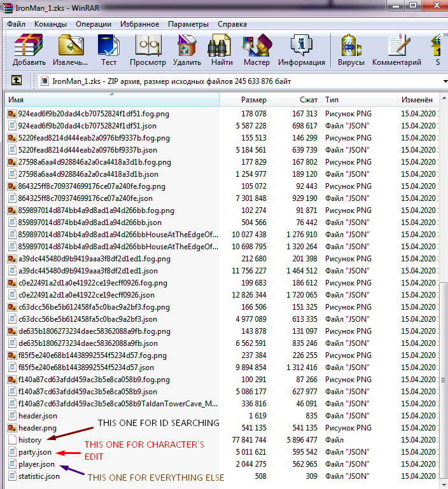Go up one folder level
Image resolution: width=448 pixels, height=489 pixels.
17,81
